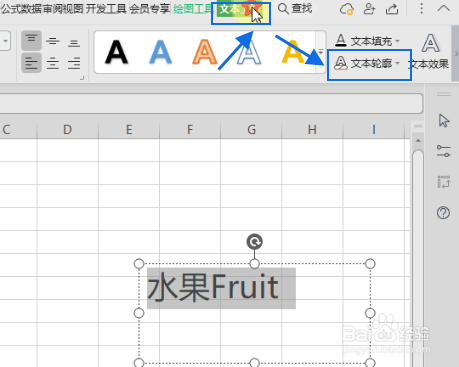Click the sidebar selection arrow tool
The image size is (459, 367).
coord(444,121)
